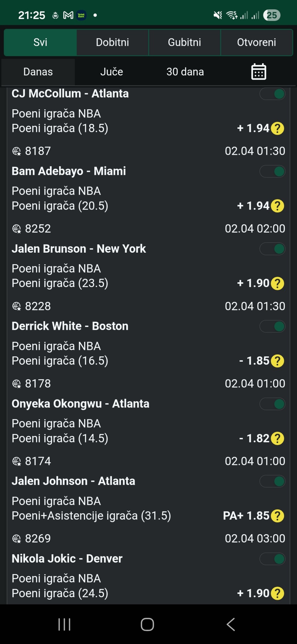Toggle the Bam Adebayo - Miami switch
297x644 pixels.
point(273,171)
